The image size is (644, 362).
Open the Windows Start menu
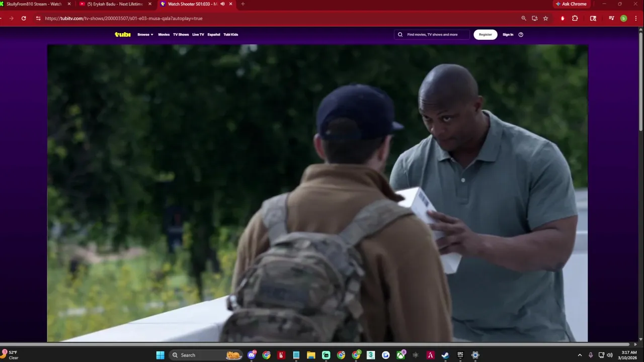pos(160,355)
